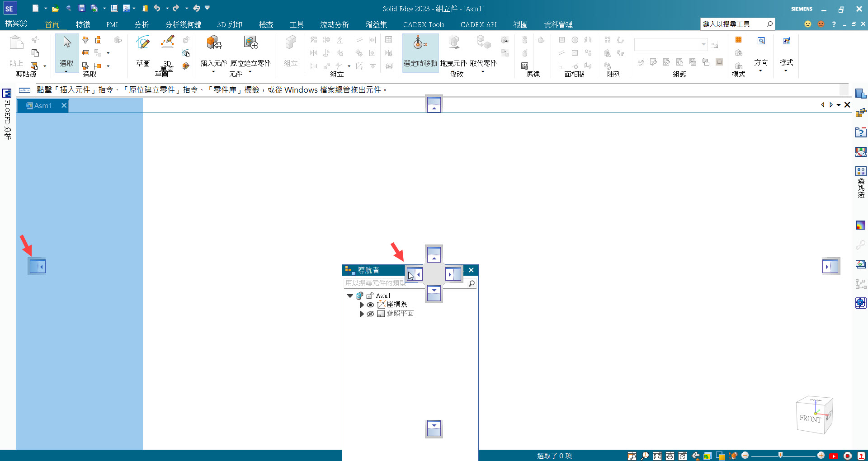Image resolution: width=868 pixels, height=461 pixels.
Task: Open the 組態 configuration combo box
Action: 671,44
